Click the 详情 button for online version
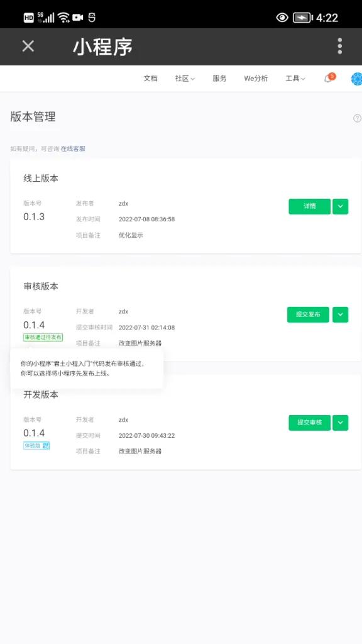The width and height of the screenshot is (362, 644). pos(309,206)
